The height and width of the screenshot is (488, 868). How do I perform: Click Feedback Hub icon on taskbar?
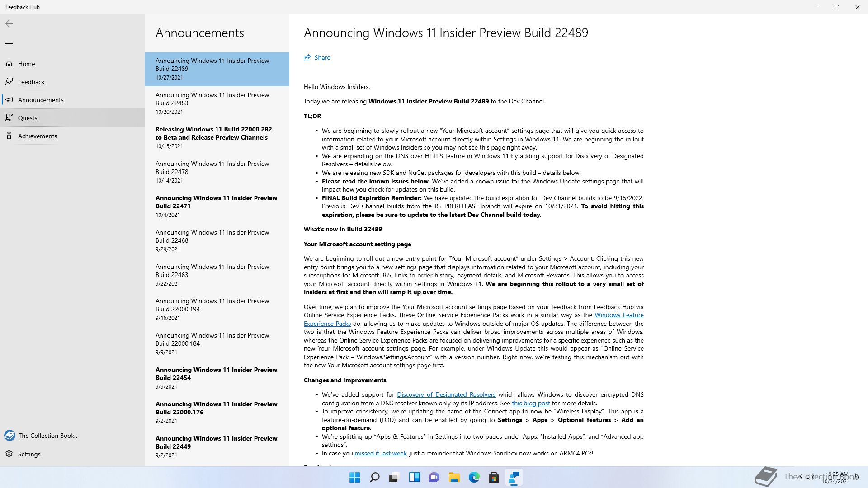coord(514,477)
